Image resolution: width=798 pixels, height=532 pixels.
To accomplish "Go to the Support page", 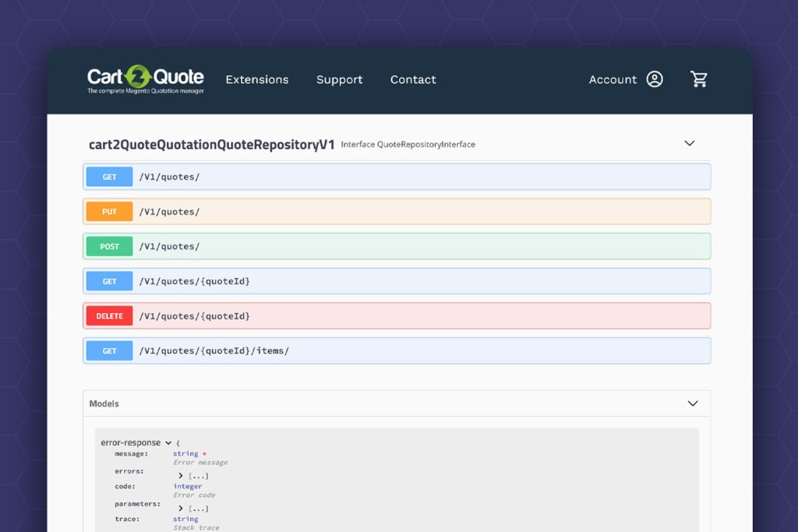I will 339,79.
